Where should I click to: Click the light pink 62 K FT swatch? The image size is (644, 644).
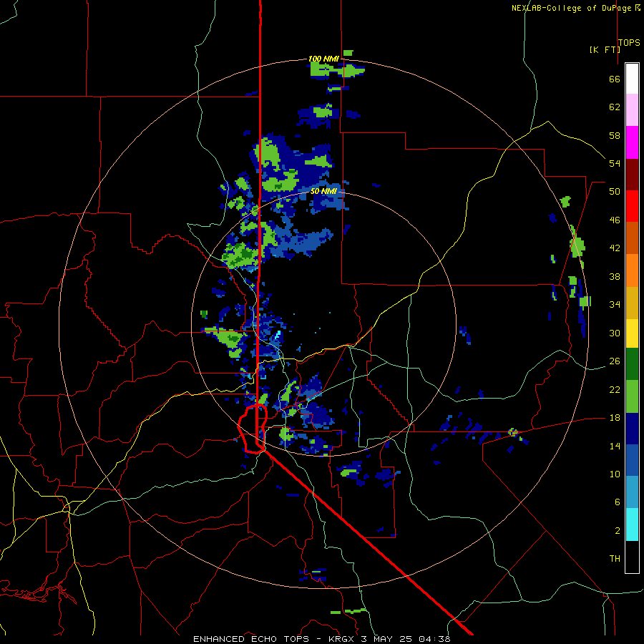coord(632,109)
